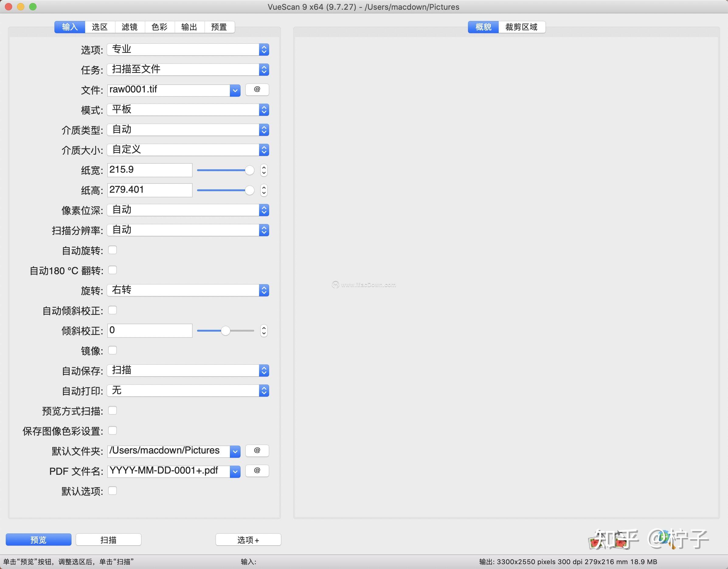Screen dimensions: 728x569
Task: Click the @ icon next to the PDF filename field
Action: pos(257,471)
